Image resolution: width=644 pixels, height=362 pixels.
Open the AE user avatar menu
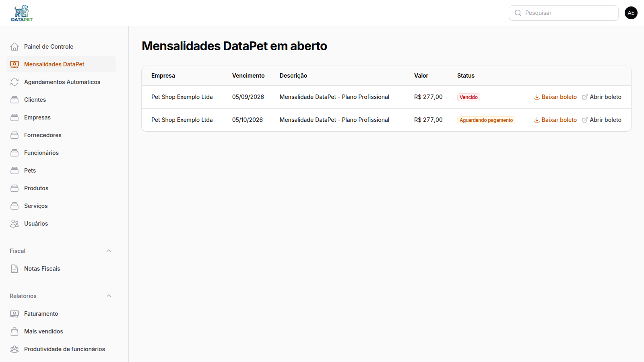pos(631,13)
